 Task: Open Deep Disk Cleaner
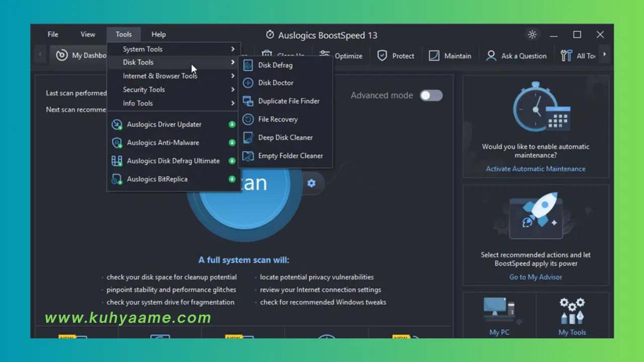(x=286, y=137)
